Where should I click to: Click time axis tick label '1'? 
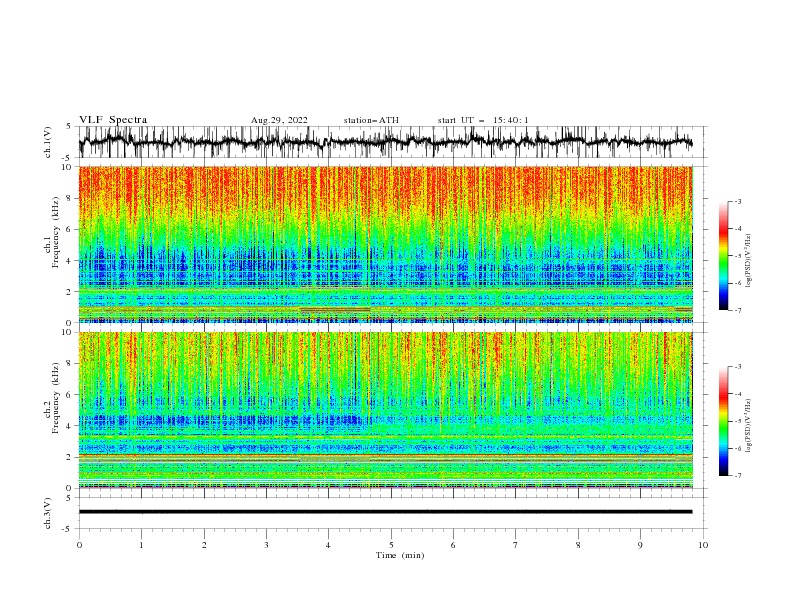pyautogui.click(x=141, y=545)
